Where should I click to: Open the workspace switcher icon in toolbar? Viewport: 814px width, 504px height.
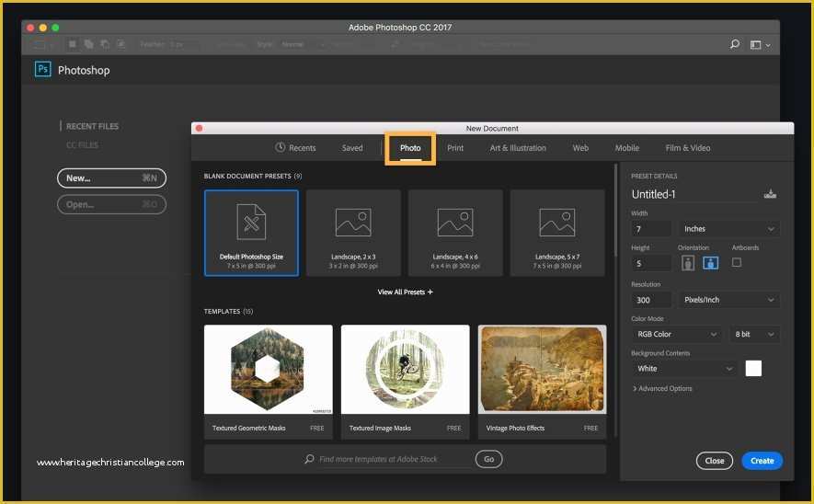pos(760,45)
